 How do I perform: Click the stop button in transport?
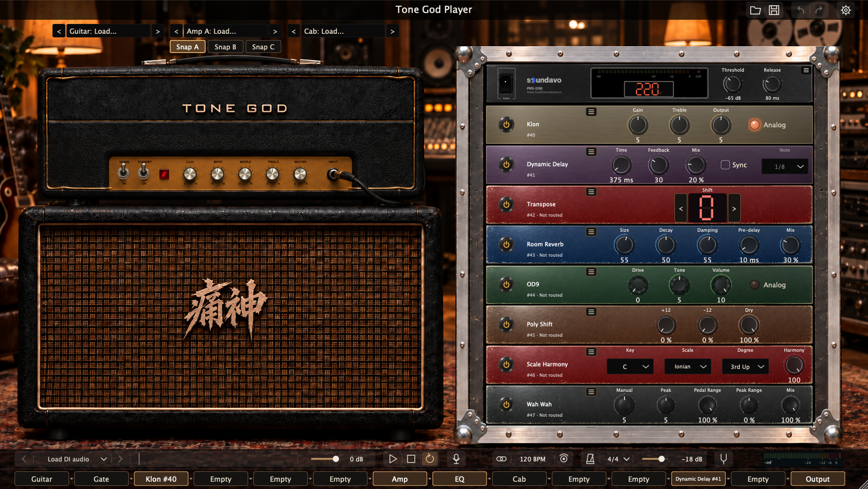411,459
